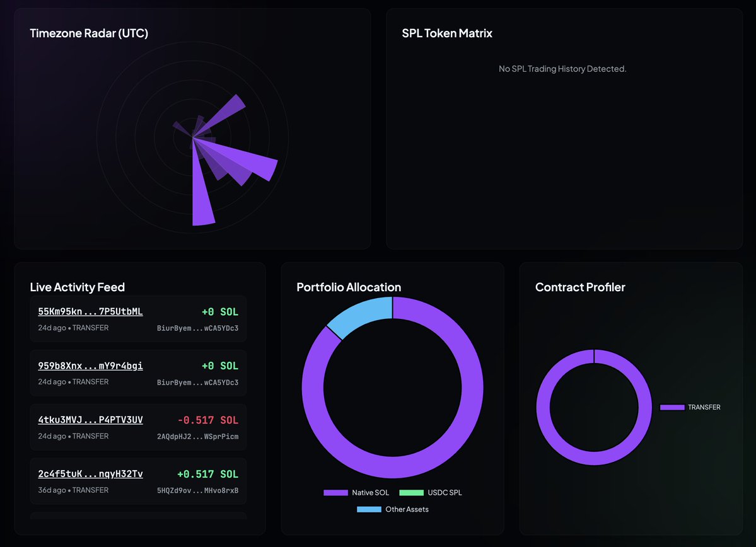The image size is (756, 547).
Task: Click the Live Activity Feed heading
Action: point(77,287)
